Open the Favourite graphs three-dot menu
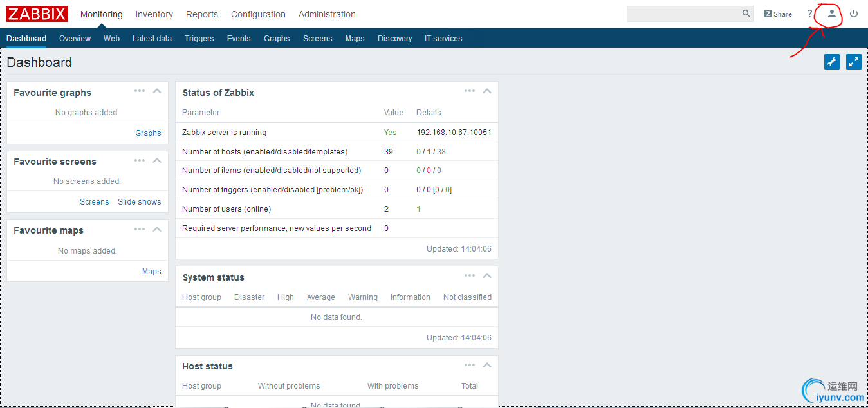868x408 pixels. click(x=140, y=91)
